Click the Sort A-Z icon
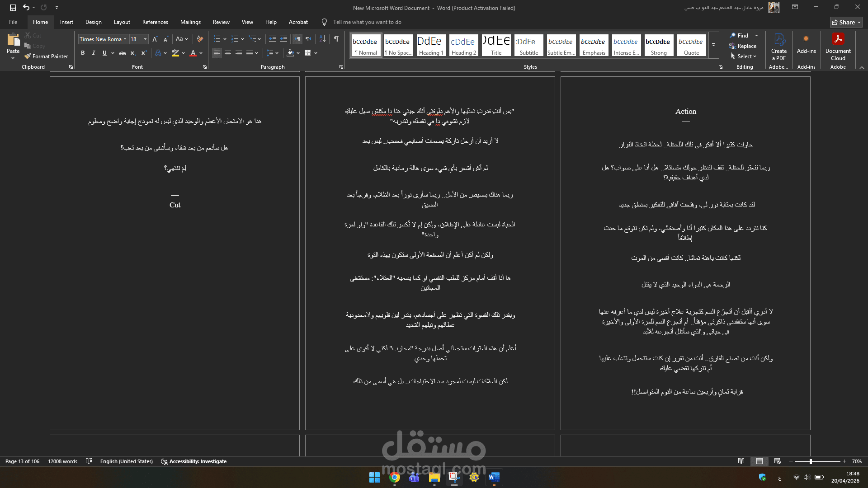This screenshot has width=868, height=488. (322, 39)
